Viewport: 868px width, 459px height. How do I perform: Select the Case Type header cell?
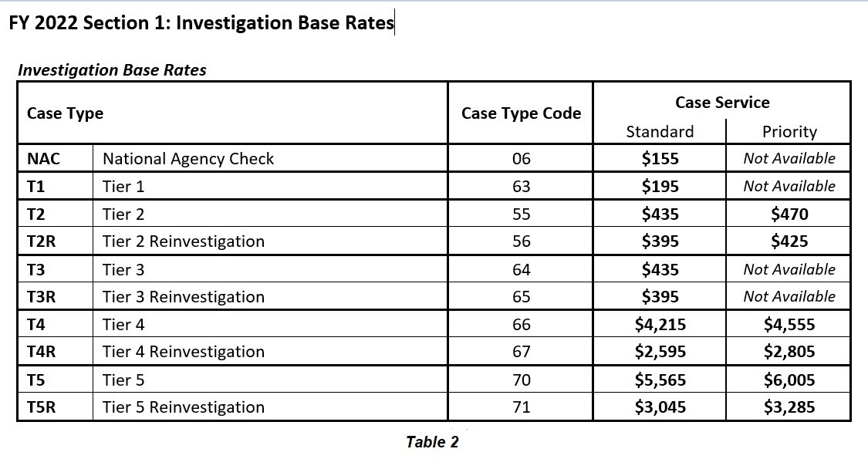[x=65, y=113]
